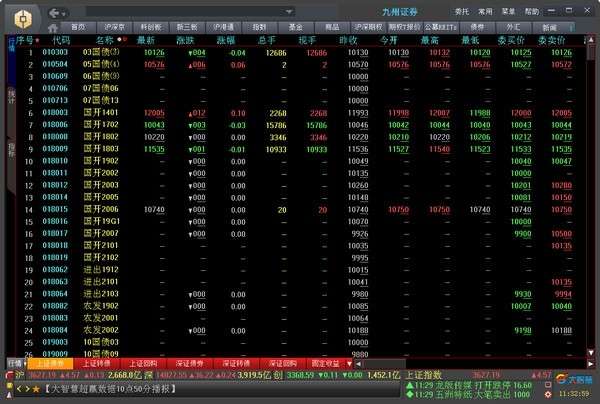Switch to the 新闻 tab
The image size is (600, 404).
[549, 27]
